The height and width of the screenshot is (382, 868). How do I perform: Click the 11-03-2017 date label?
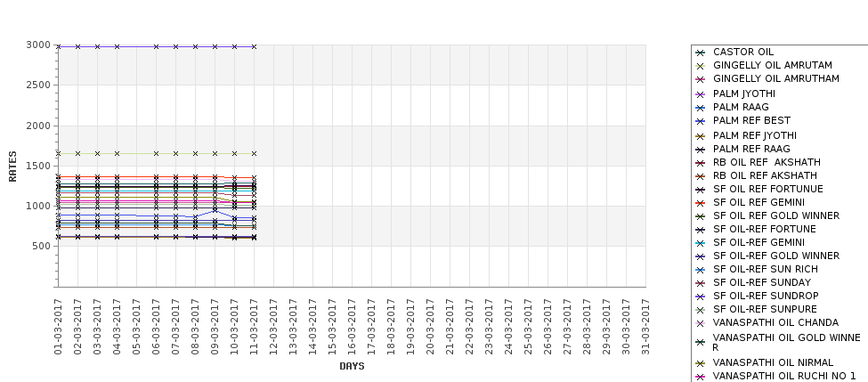coord(254,327)
